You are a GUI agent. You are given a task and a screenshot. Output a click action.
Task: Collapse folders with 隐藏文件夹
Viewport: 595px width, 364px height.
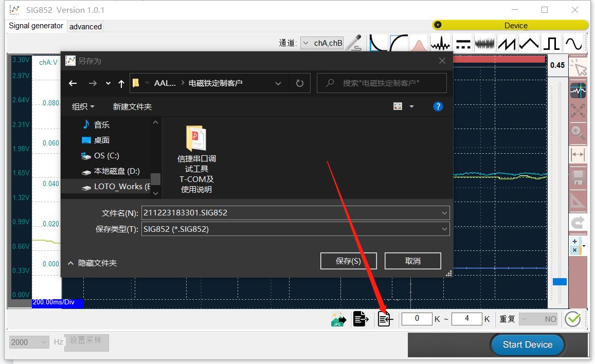point(93,263)
